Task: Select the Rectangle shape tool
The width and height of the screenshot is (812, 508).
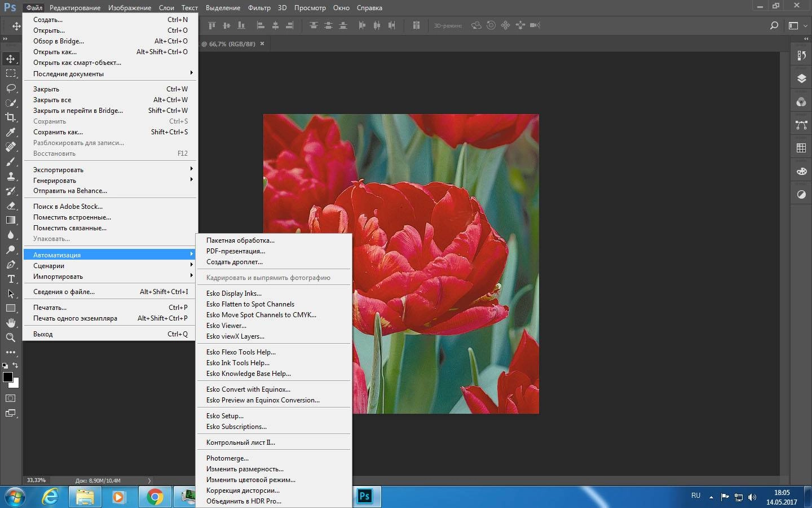Action: tap(11, 308)
